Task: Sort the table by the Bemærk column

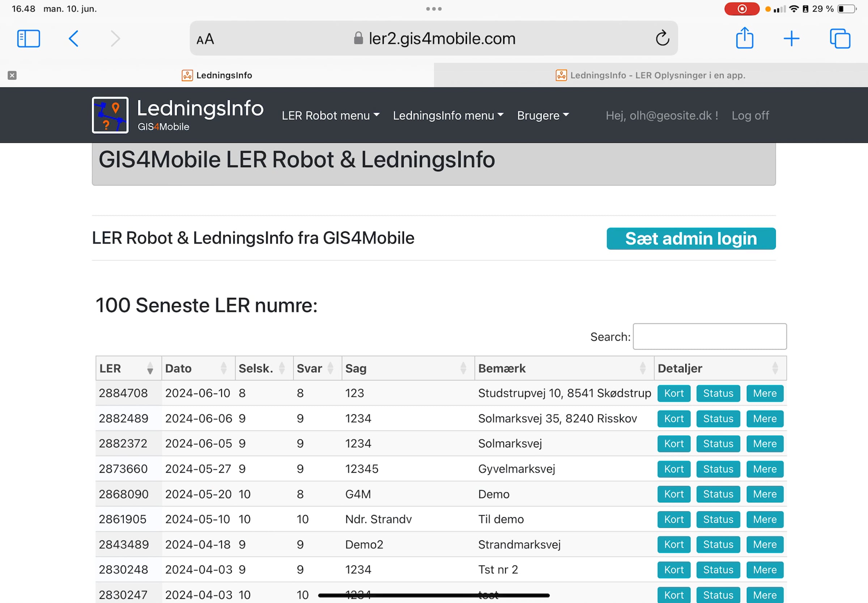Action: pyautogui.click(x=564, y=368)
